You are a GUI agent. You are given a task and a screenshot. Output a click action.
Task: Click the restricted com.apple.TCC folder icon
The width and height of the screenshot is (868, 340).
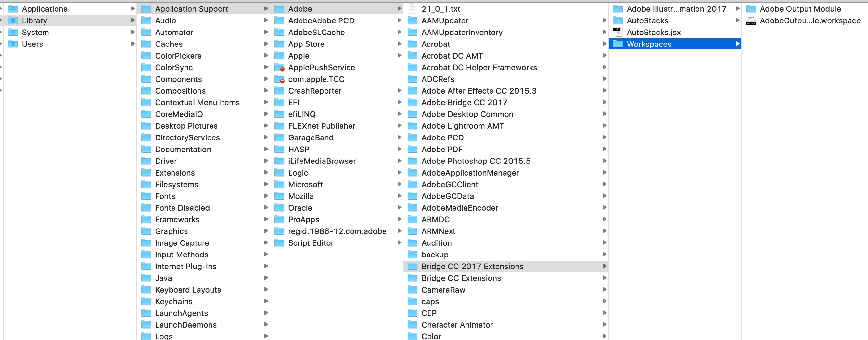tap(280, 79)
